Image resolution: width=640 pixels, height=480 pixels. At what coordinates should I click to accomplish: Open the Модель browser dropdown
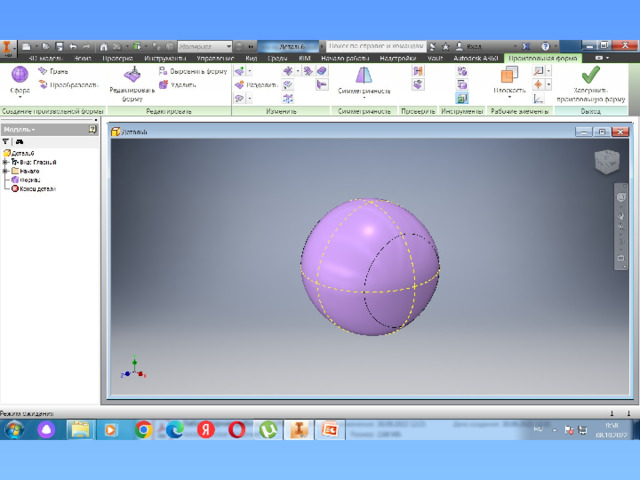[20, 130]
